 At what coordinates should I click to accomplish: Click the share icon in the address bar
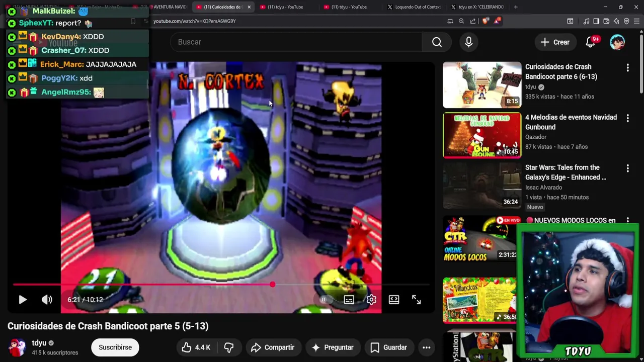[x=473, y=21]
